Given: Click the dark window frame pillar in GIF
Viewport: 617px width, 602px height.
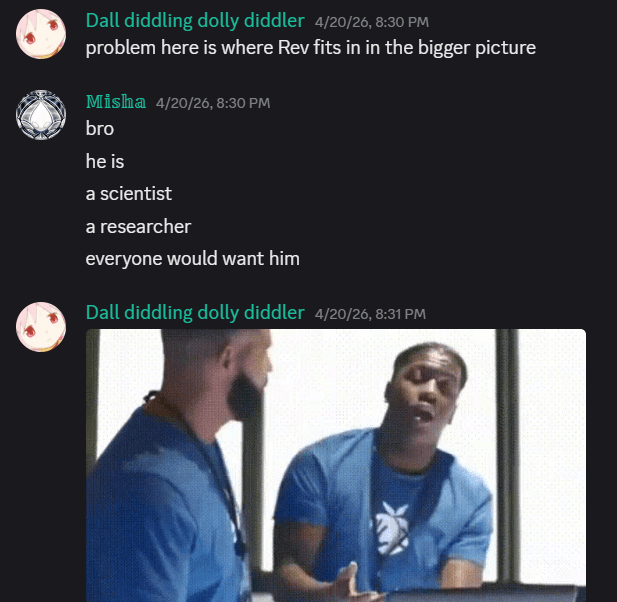Looking at the screenshot, I should 506,452.
